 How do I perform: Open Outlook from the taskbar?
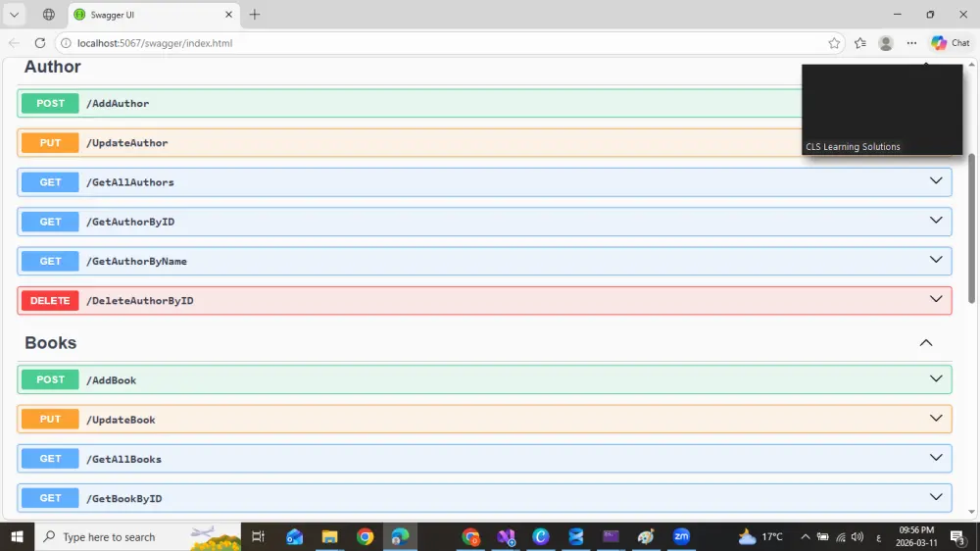click(294, 536)
